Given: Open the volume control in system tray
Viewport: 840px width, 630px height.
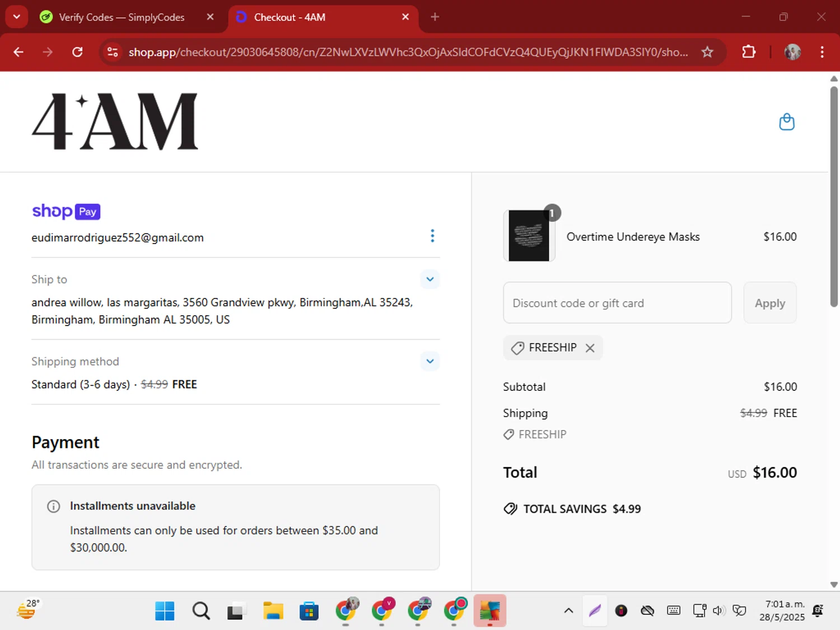Looking at the screenshot, I should (x=719, y=611).
